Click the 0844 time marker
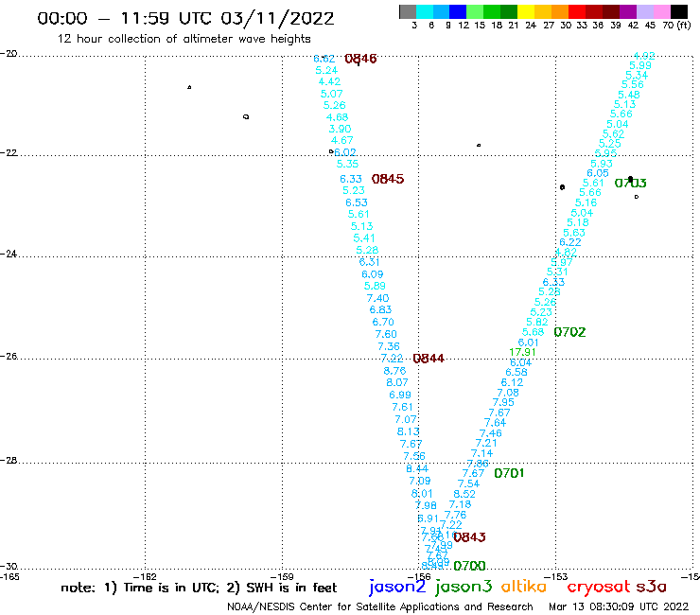 point(429,359)
